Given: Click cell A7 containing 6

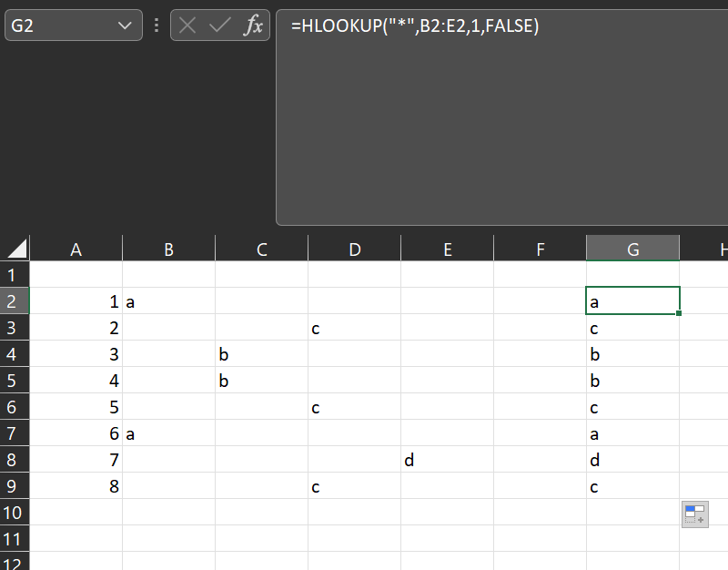Looking at the screenshot, I should point(76,433).
